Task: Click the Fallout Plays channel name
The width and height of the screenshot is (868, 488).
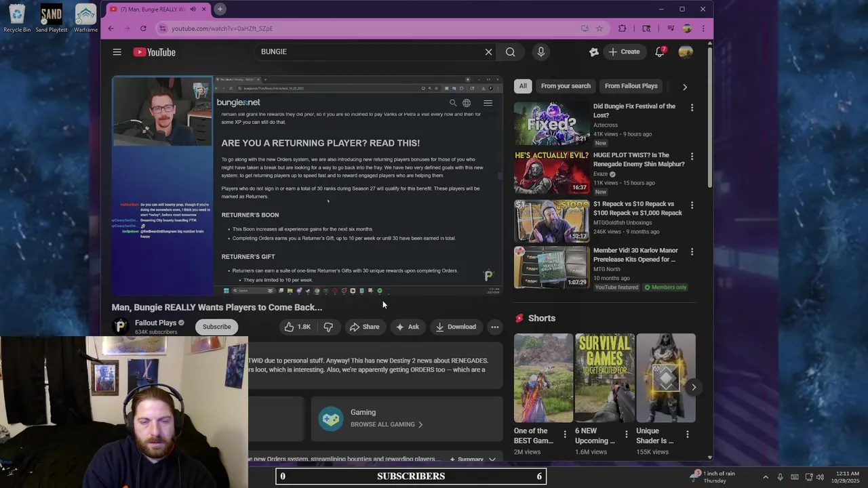Action: click(155, 323)
